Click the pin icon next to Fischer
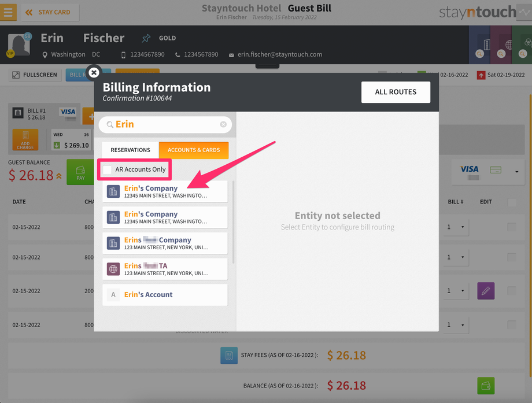This screenshot has width=532, height=403. (x=146, y=38)
